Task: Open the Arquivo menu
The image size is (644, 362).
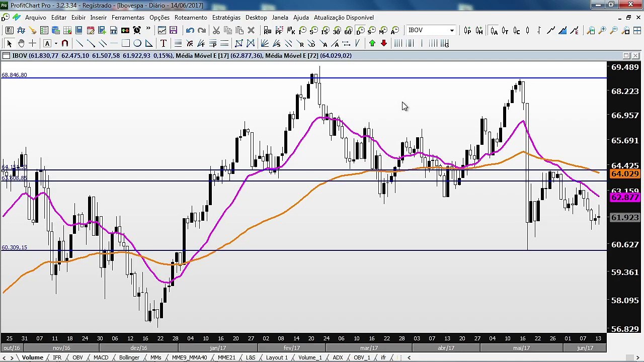Action: 35,18
